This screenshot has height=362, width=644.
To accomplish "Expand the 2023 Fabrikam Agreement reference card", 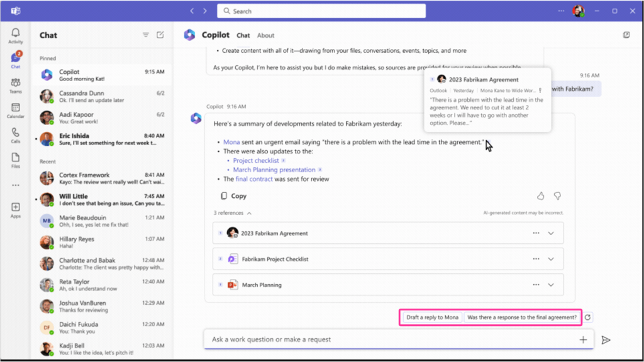I will click(x=551, y=233).
